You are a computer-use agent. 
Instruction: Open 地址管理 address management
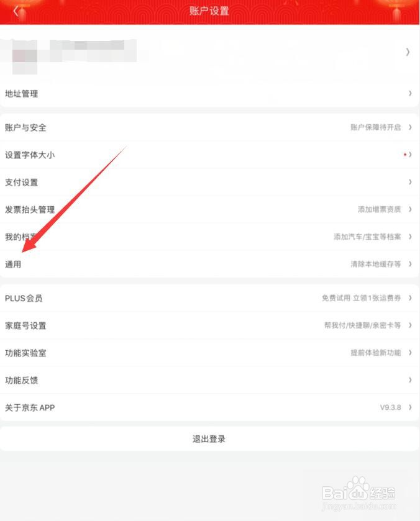tap(209, 94)
